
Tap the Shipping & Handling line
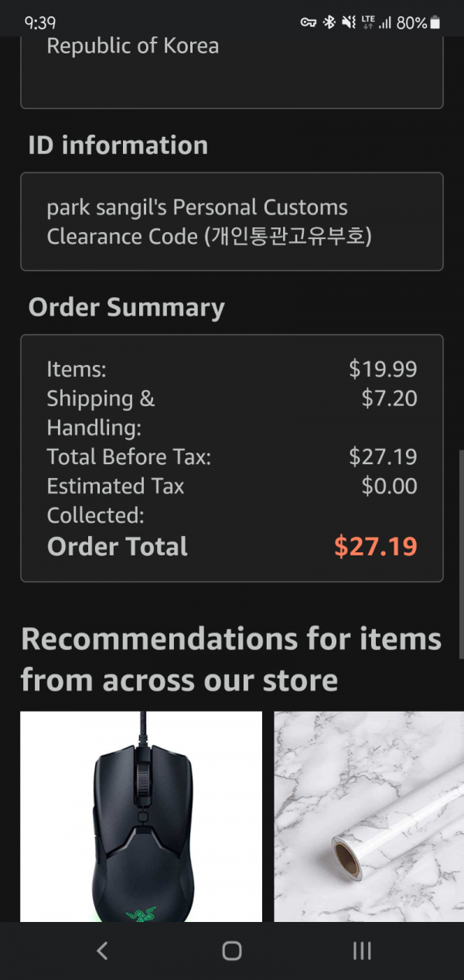(x=232, y=413)
